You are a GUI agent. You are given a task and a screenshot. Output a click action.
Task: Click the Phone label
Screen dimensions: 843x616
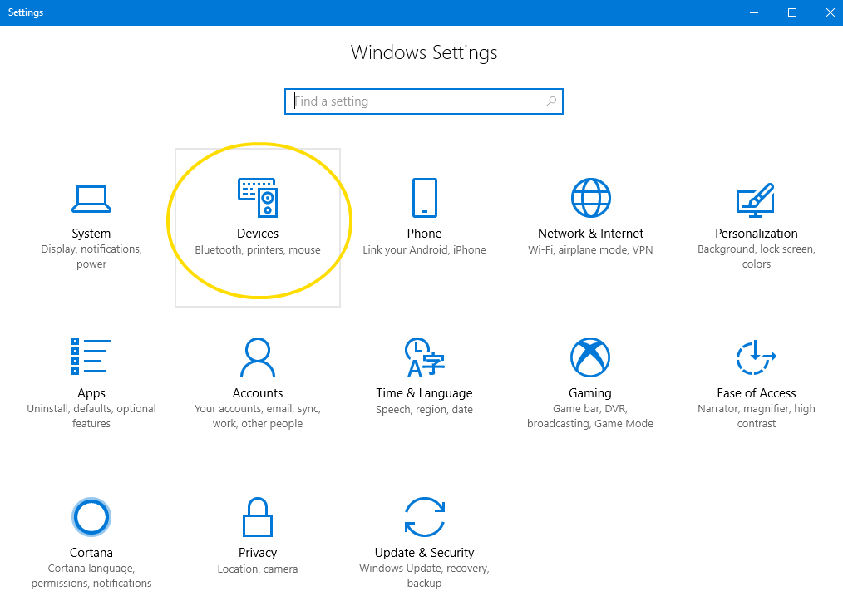pyautogui.click(x=424, y=234)
